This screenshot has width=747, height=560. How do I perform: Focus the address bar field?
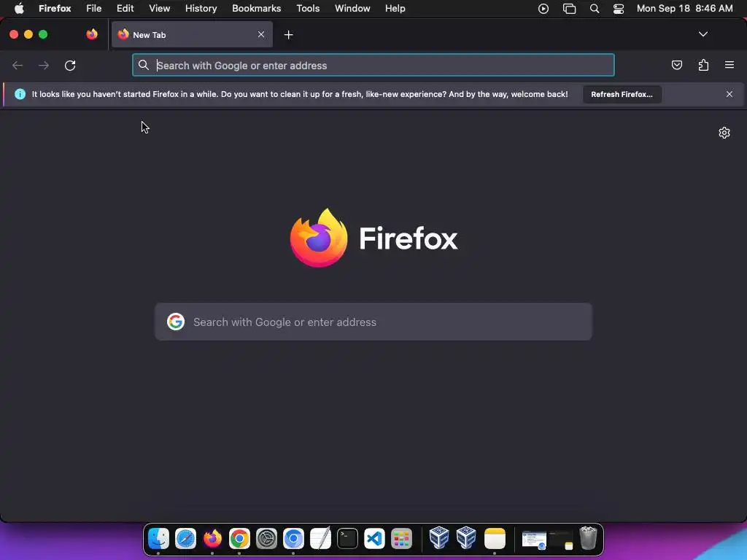pos(373,65)
